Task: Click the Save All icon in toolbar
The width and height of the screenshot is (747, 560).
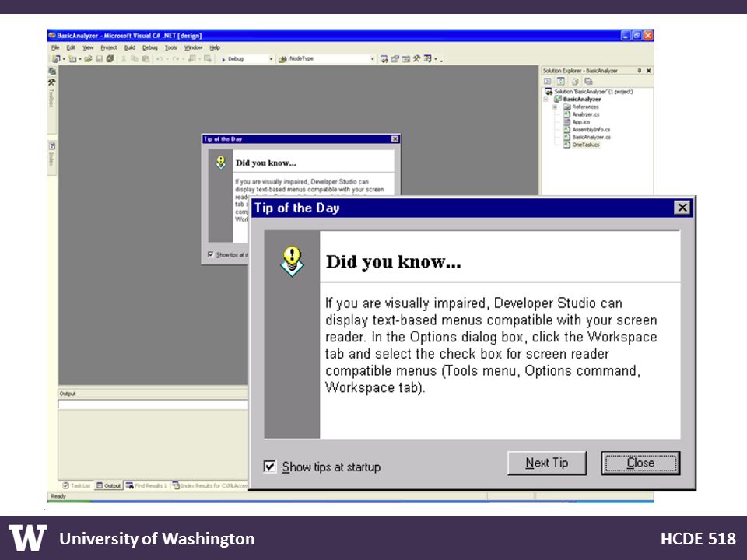Action: click(110, 58)
